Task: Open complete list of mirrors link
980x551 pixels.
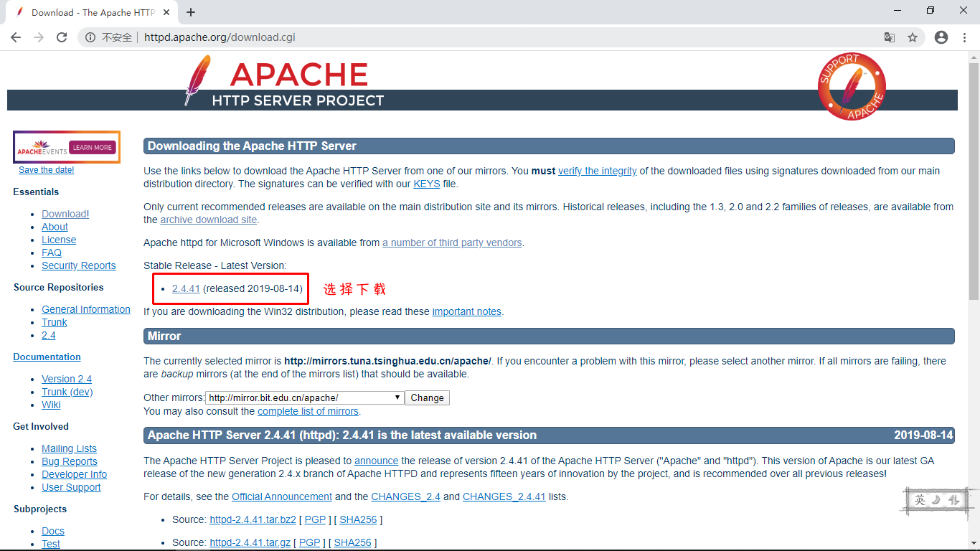Action: pyautogui.click(x=308, y=411)
